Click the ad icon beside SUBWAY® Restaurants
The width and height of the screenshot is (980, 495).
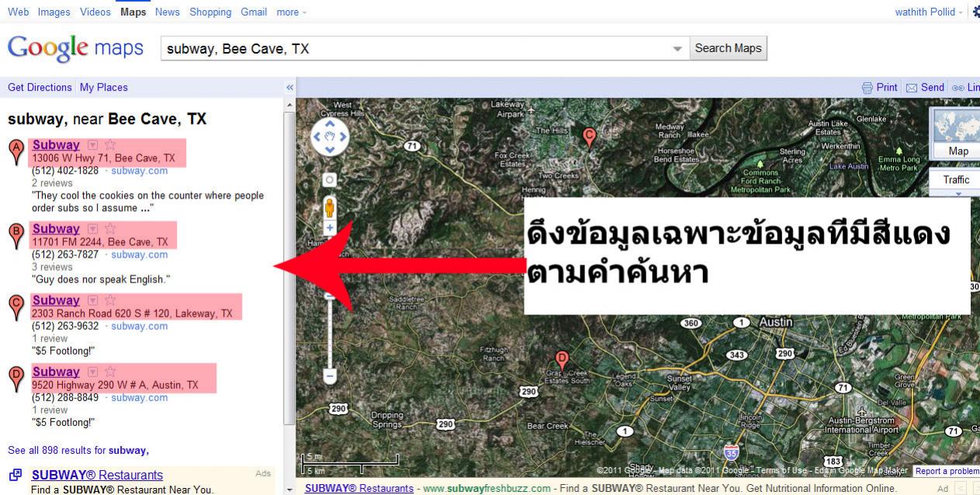(x=15, y=476)
